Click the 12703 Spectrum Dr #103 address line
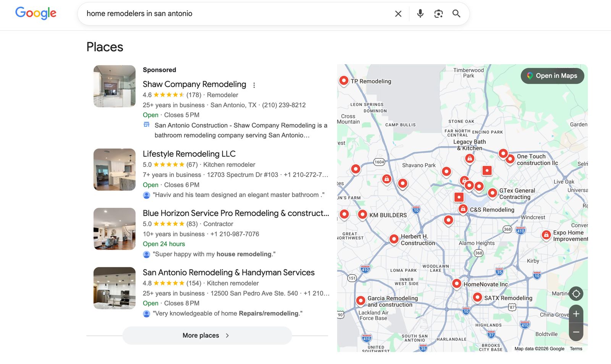The height and width of the screenshot is (364, 611). pos(242,175)
